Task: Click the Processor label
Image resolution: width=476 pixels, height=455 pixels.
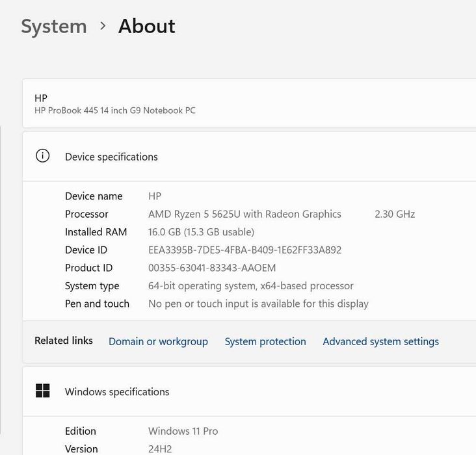Action: click(86, 214)
